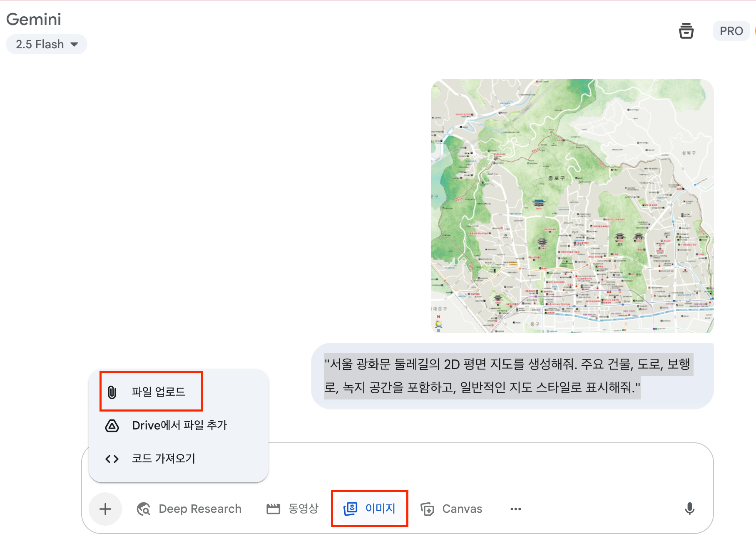Click the Gemini title
This screenshot has width=756, height=544.
[35, 19]
